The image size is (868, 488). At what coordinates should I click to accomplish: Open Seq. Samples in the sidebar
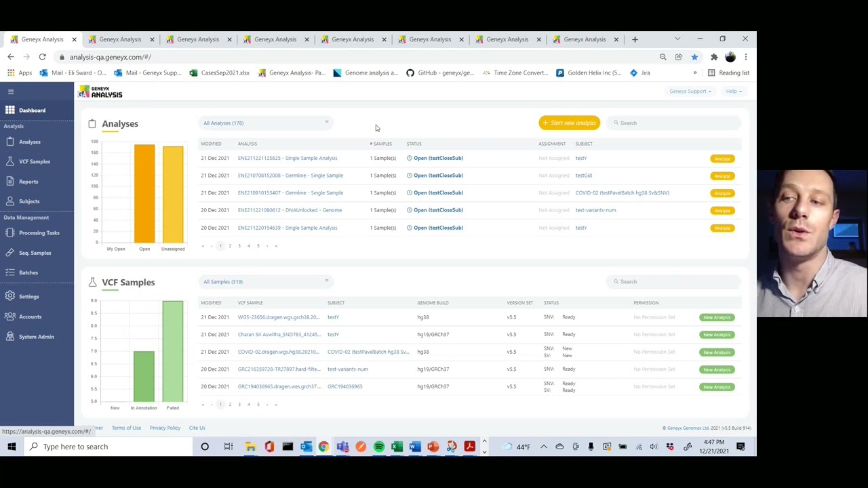[35, 253]
